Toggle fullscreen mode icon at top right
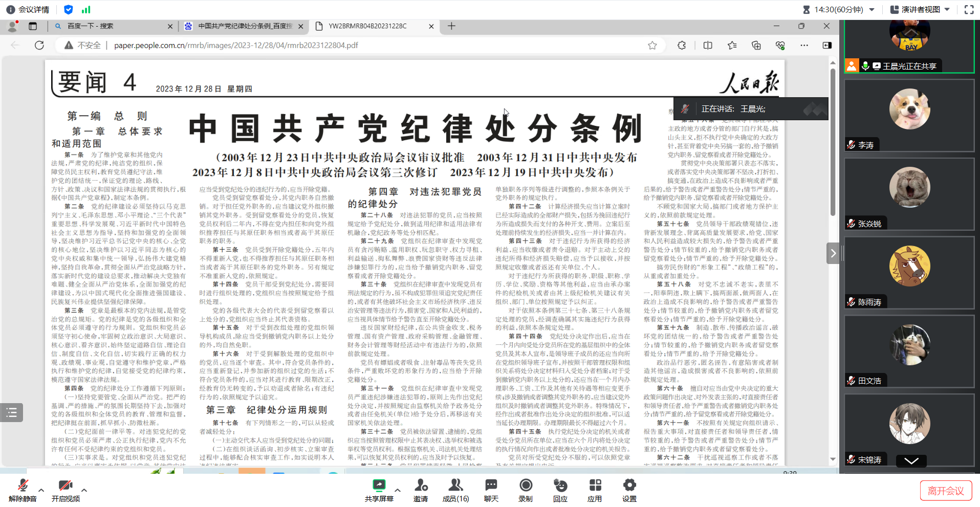Screen dimensions: 980x507 coord(969,10)
